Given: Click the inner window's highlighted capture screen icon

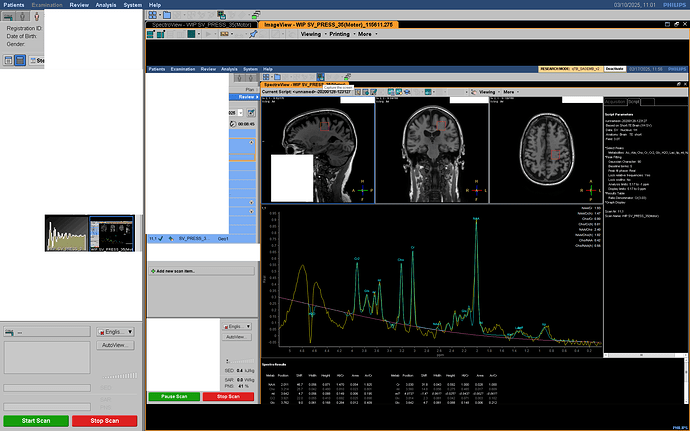Looking at the screenshot, I should [321, 77].
